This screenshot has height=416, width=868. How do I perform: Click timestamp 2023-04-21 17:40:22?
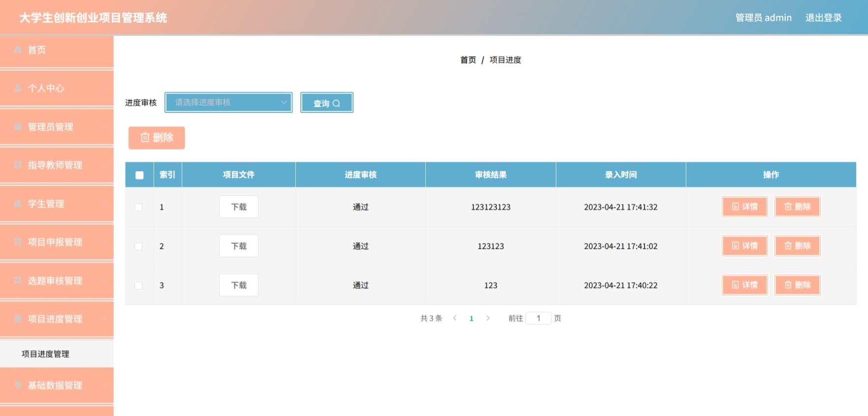pos(621,285)
